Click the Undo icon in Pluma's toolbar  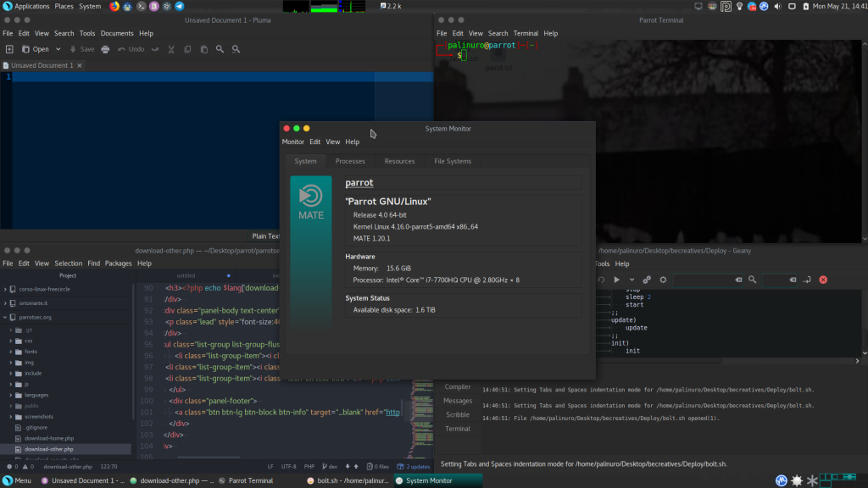(122, 48)
